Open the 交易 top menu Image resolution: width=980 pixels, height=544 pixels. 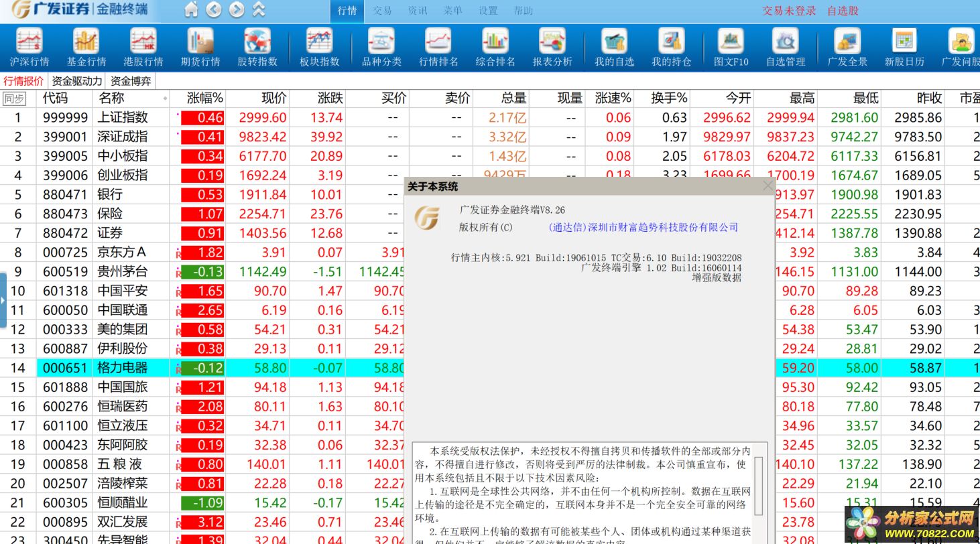[x=382, y=11]
